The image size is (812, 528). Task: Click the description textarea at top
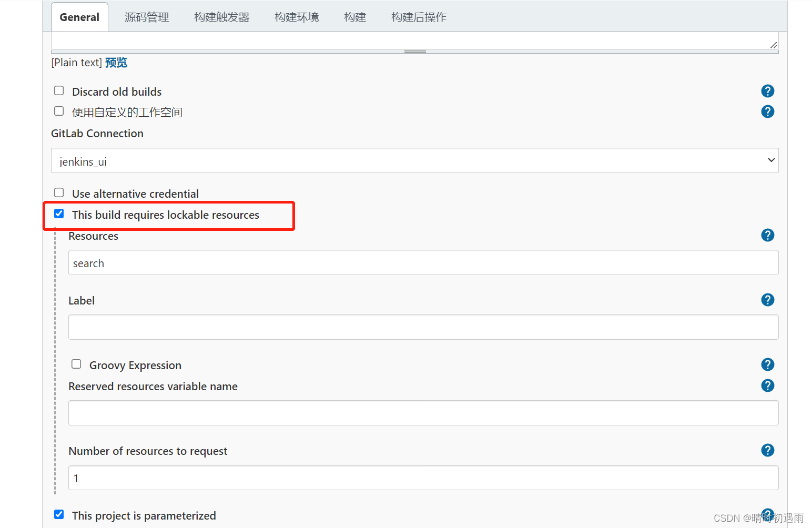(414, 41)
